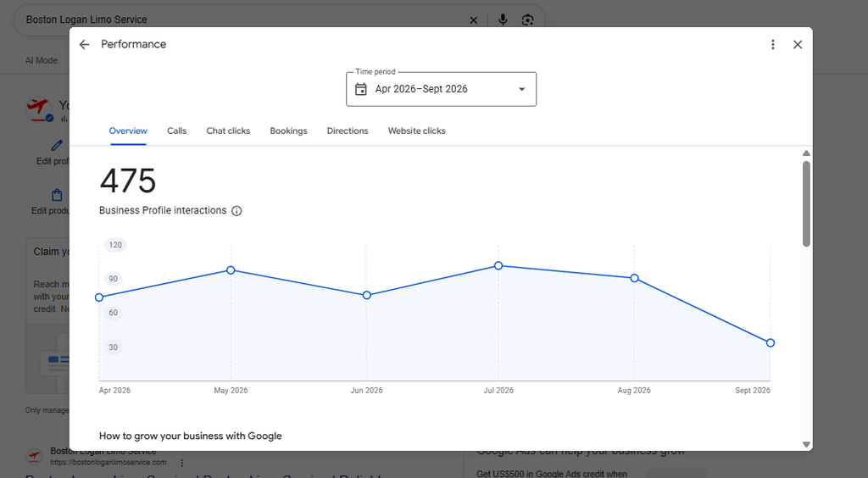Click the dialog scrollbar up arrow
868x478 pixels.
[x=807, y=153]
